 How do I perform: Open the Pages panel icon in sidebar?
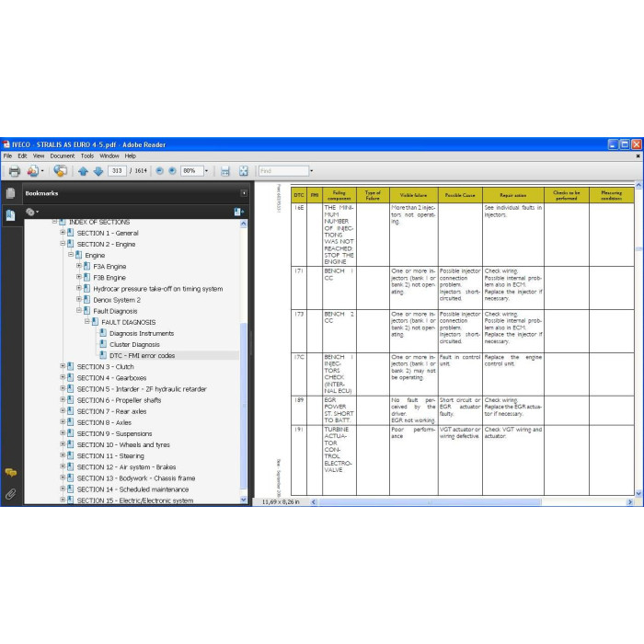pos(11,193)
